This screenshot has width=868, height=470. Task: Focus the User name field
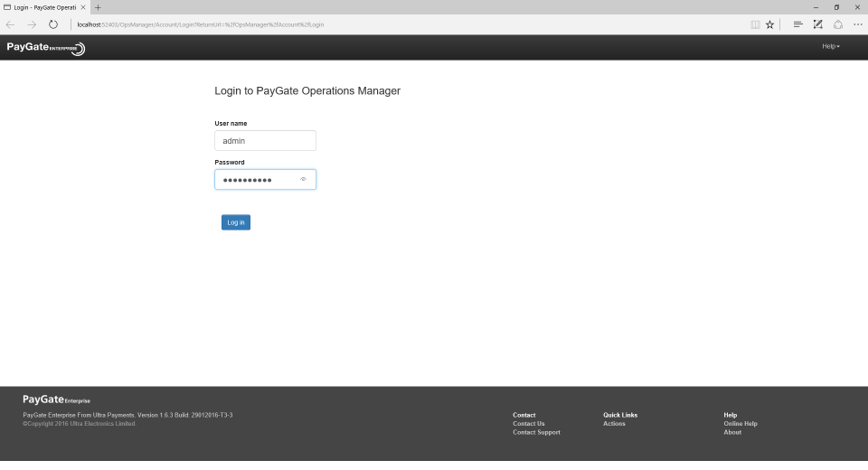click(265, 141)
